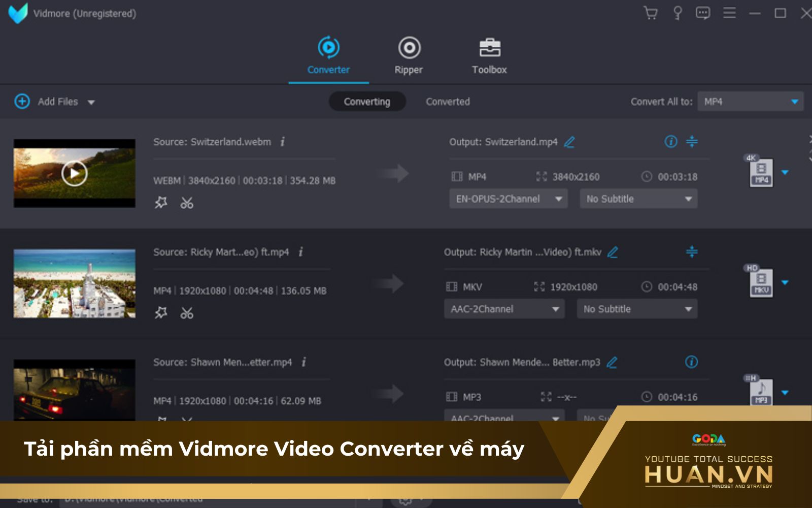812x508 pixels.
Task: View source info for Ricky Mart...eo) ft.mp4
Action: pyautogui.click(x=300, y=251)
